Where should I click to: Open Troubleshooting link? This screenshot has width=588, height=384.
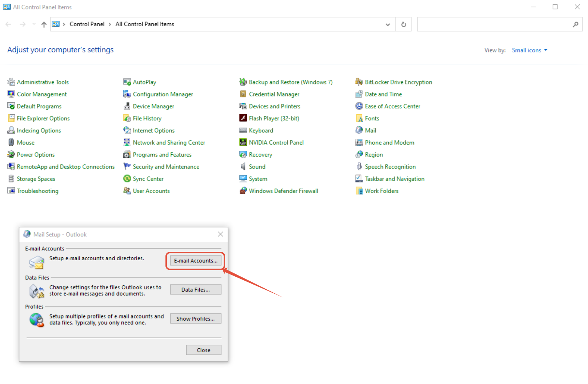point(37,191)
